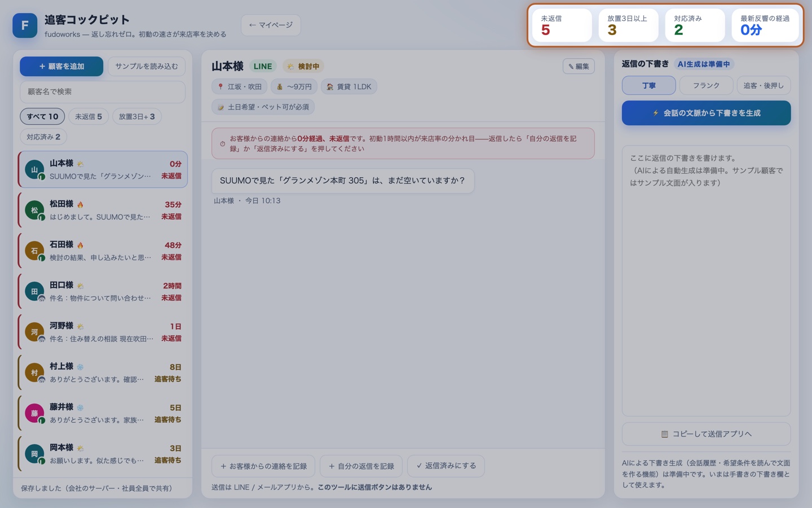This screenshot has width=812, height=508.
Task: Click into the reply draft text area
Action: click(706, 281)
